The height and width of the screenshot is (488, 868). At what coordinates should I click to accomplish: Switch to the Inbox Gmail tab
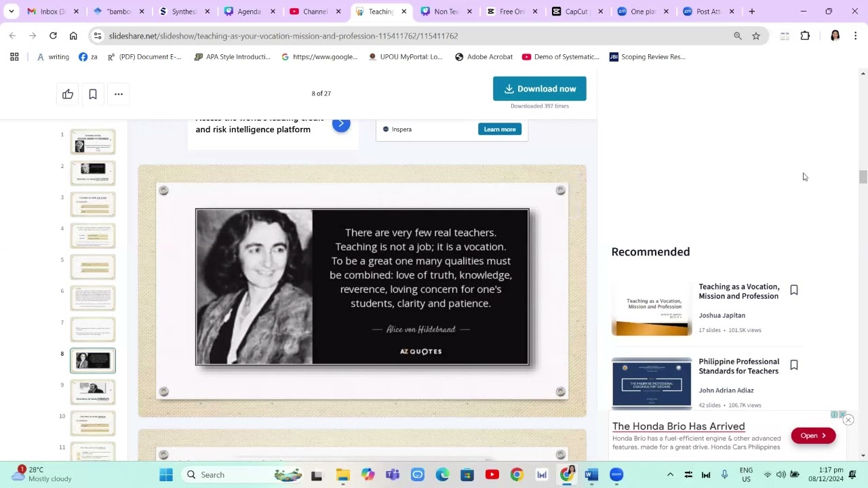click(53, 12)
